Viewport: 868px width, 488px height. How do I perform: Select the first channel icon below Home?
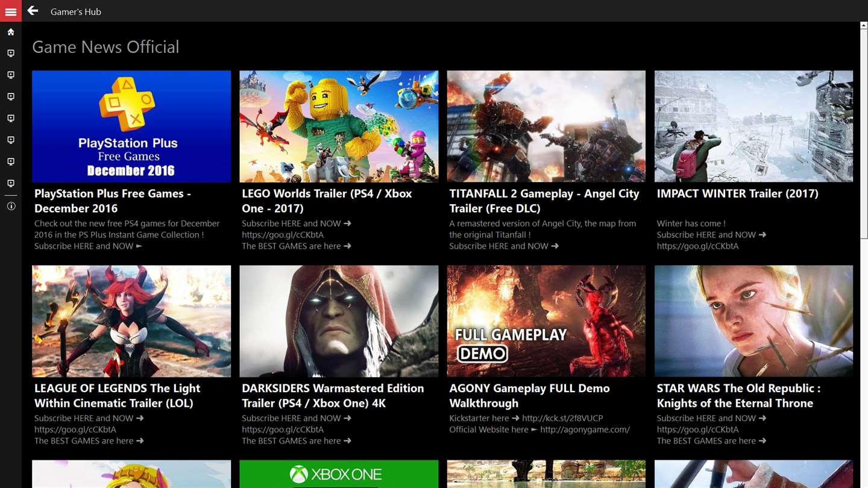click(11, 54)
